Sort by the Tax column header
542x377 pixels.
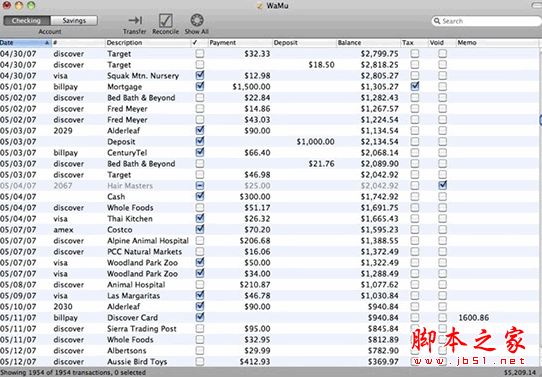[414, 43]
